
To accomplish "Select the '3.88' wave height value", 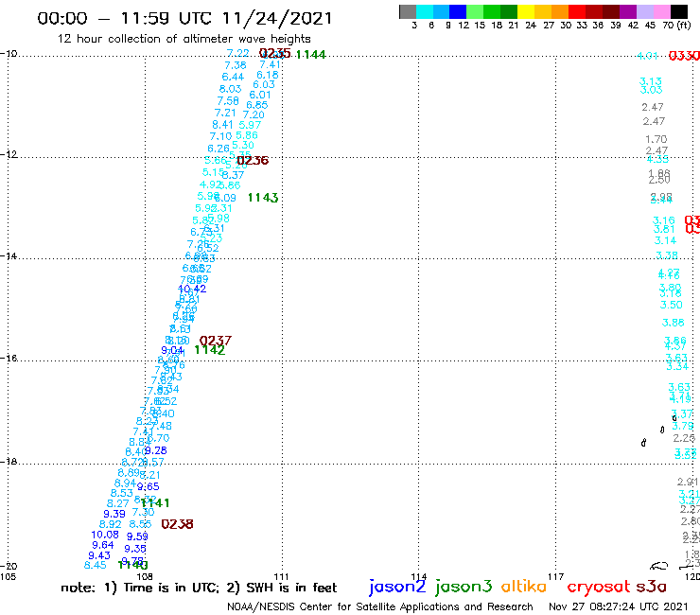I will pyautogui.click(x=674, y=323).
